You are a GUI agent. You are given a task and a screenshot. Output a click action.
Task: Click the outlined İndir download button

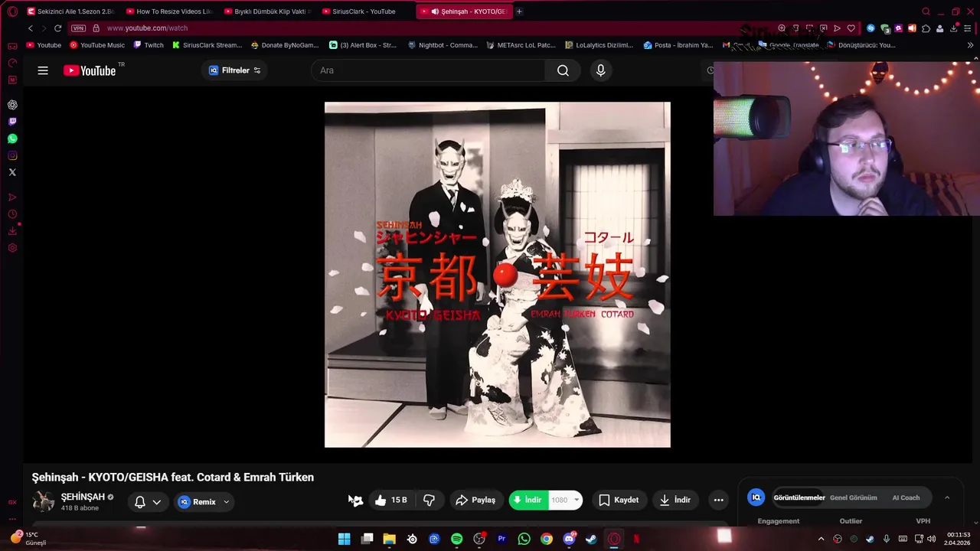coord(675,500)
